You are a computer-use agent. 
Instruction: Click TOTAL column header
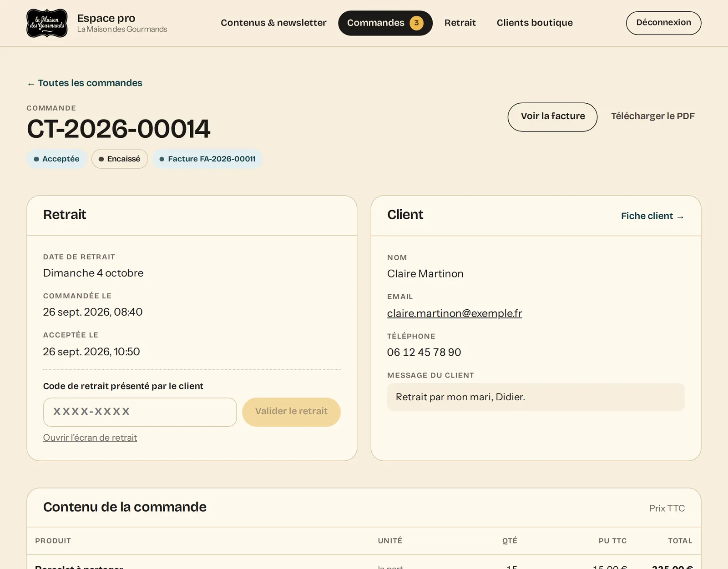[680, 541]
